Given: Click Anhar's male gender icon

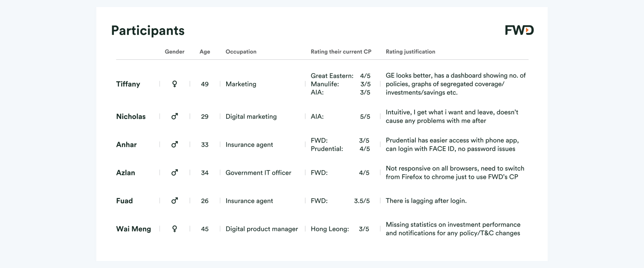Looking at the screenshot, I should click(174, 144).
